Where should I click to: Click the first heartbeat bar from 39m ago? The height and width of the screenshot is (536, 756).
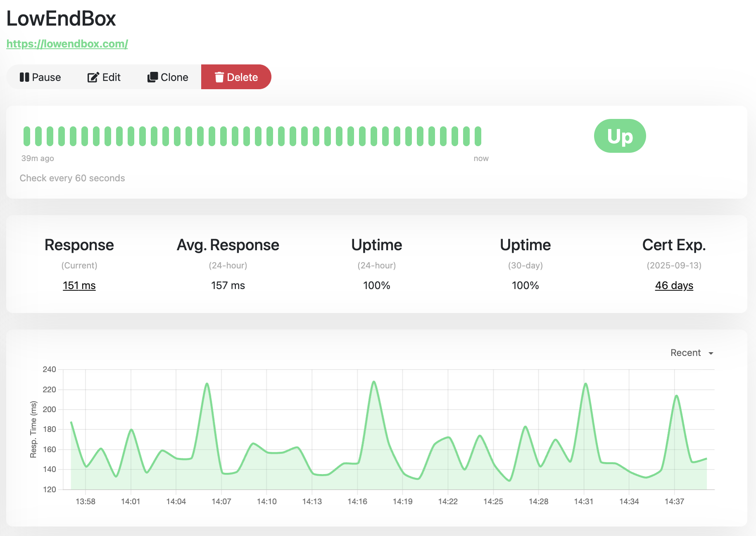tap(27, 136)
